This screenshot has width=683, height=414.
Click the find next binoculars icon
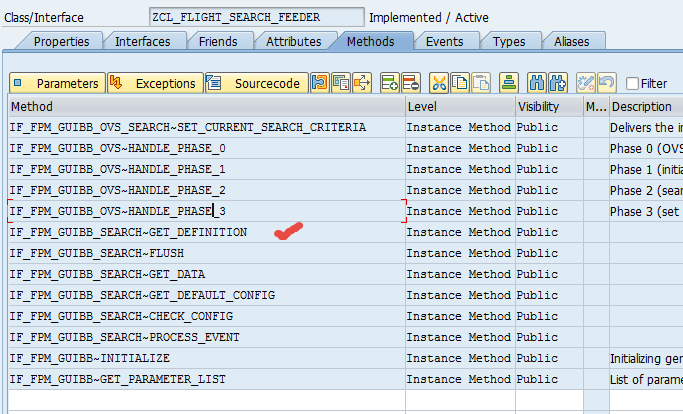(558, 83)
